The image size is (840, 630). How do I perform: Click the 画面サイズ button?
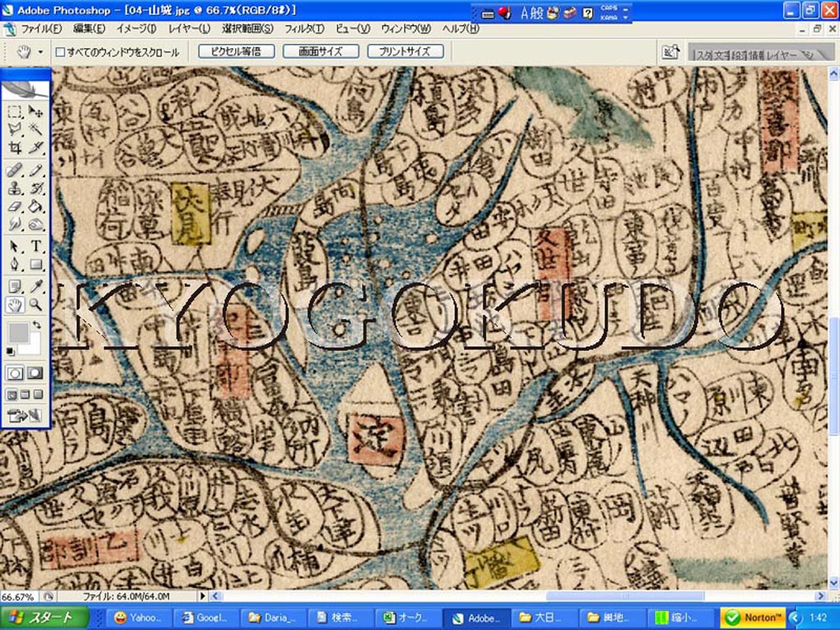321,52
